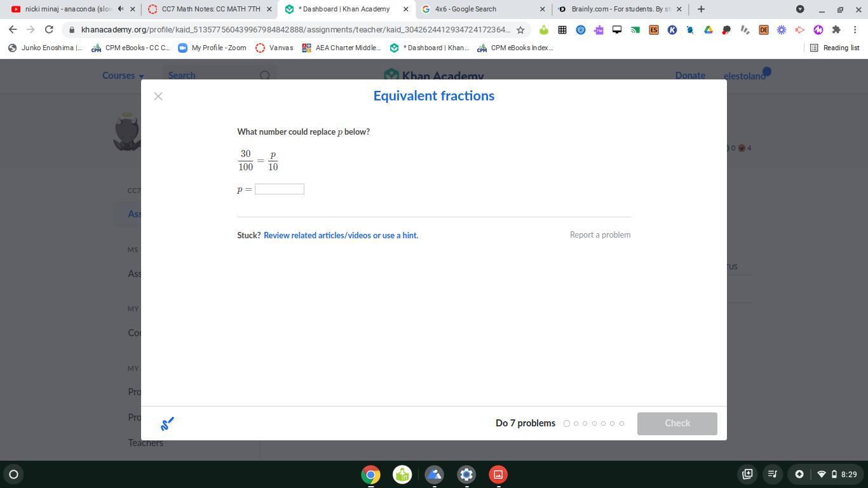
Task: Open the holding space tray icon
Action: coord(747,474)
